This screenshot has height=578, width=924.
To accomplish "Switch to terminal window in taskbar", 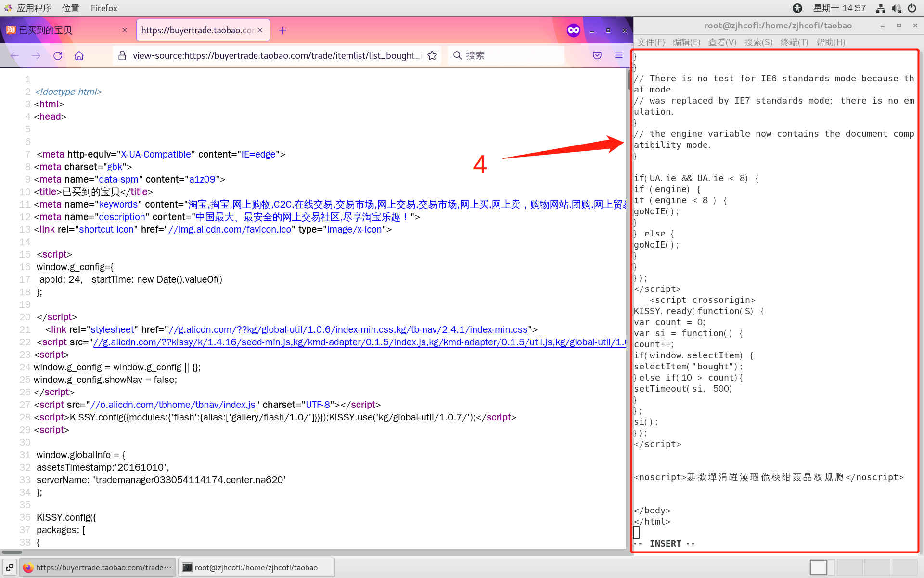I will 256,567.
